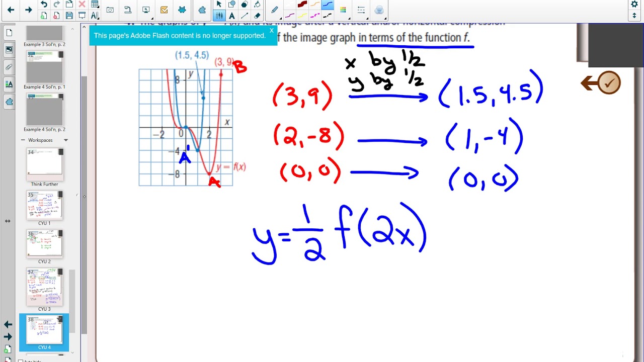Pick the blue pen style
This screenshot has width=644, height=362.
328,5
